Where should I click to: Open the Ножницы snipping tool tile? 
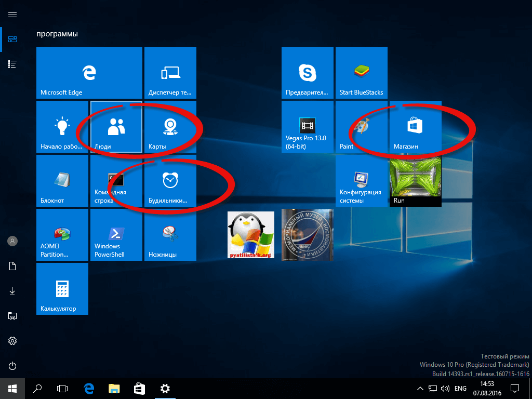[x=170, y=235]
